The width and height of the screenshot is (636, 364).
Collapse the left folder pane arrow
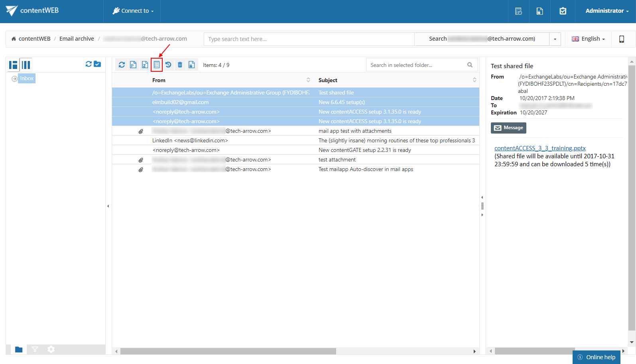(108, 206)
